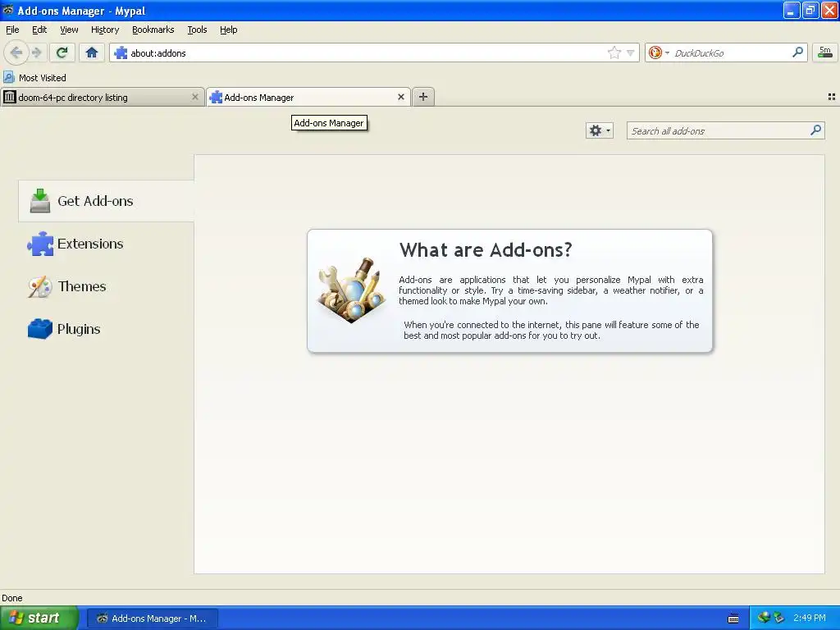Open the gear tools menu for add-ons

[599, 130]
